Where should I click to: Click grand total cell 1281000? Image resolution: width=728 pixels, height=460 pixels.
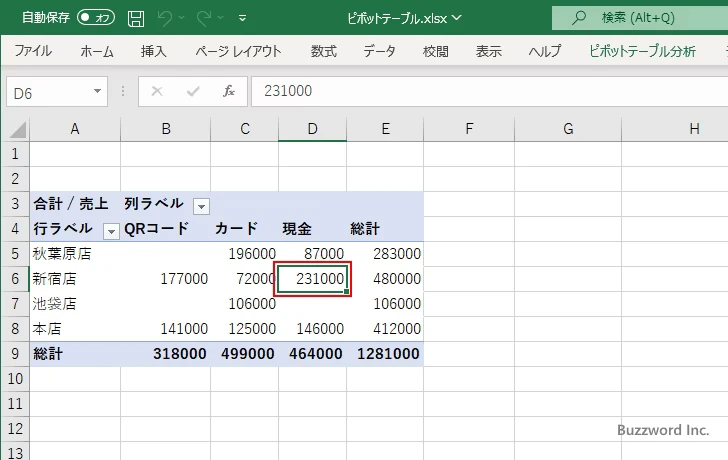tap(385, 354)
